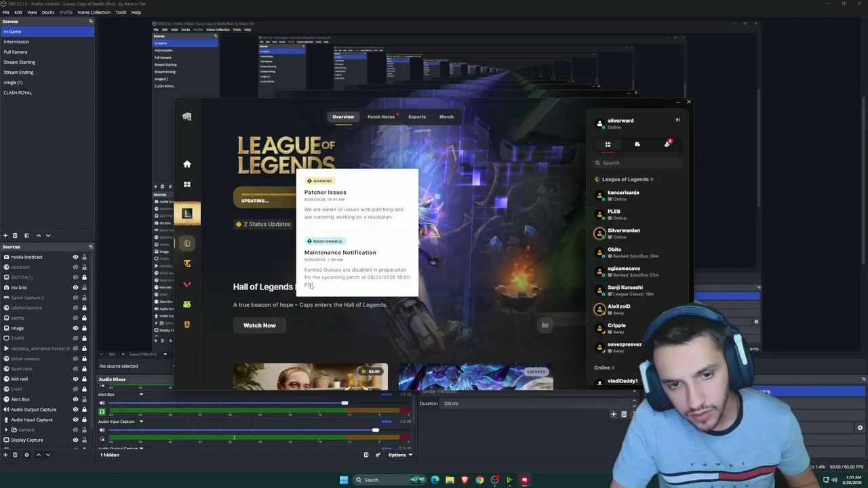This screenshot has height=488, width=868.
Task: Move the scene up with the arrow
Action: (x=38, y=235)
